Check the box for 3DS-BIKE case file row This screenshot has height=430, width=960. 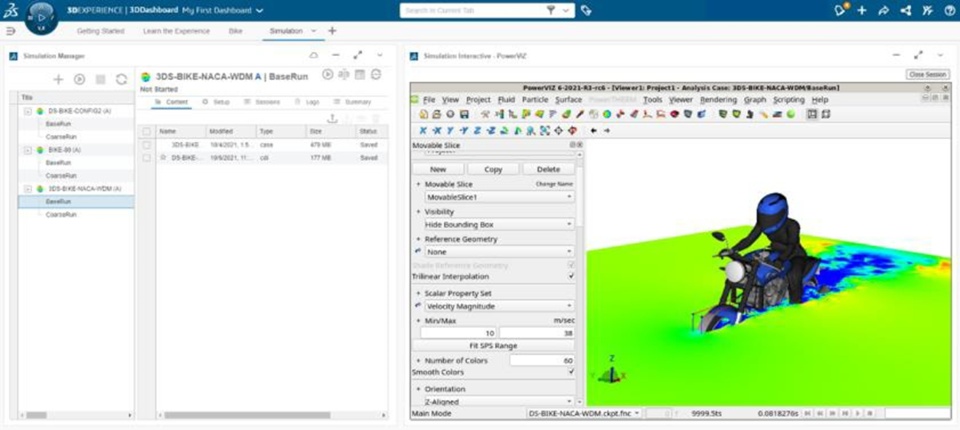(146, 145)
